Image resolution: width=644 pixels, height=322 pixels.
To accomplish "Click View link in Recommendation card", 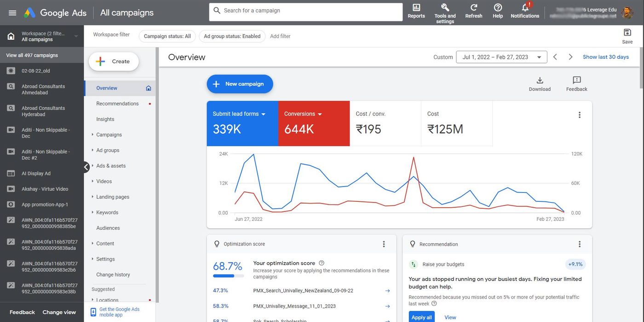I will coord(450,317).
